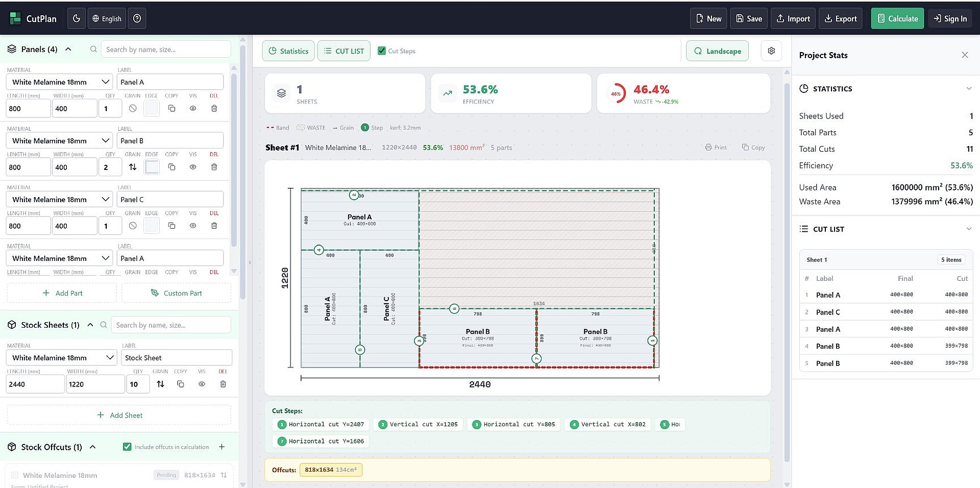Open the English language menu
Screen dimensions: 980x488
coord(107,18)
